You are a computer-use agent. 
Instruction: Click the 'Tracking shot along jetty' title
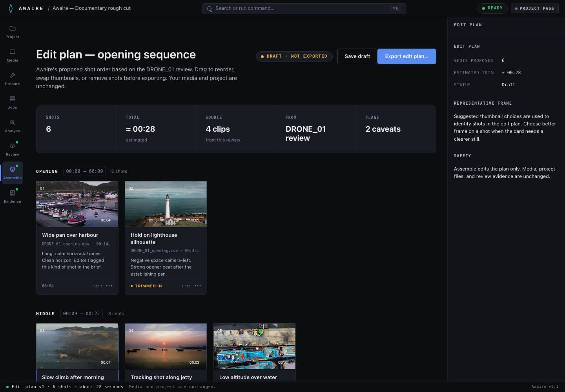[161, 377]
